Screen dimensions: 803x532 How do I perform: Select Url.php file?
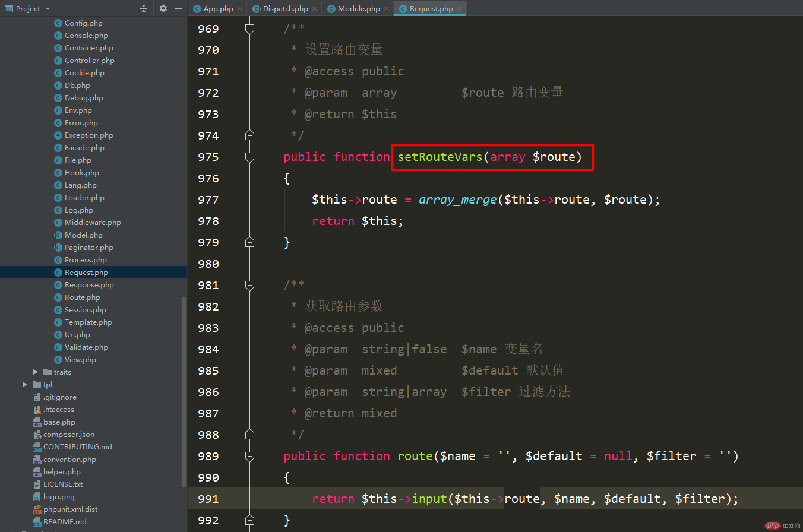coord(77,334)
